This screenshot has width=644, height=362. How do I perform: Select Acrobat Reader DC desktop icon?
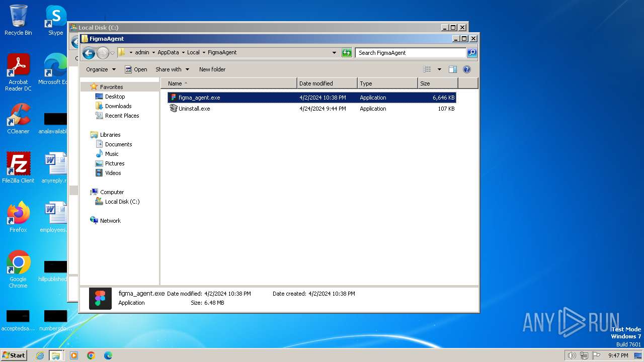[18, 72]
